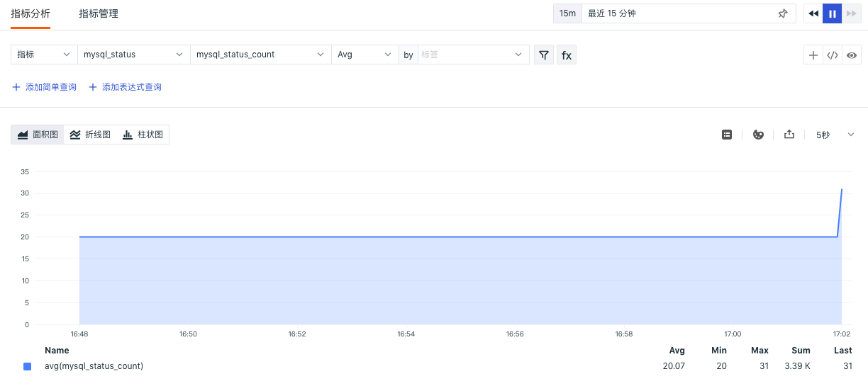Click the Last column header in legend

coord(843,351)
